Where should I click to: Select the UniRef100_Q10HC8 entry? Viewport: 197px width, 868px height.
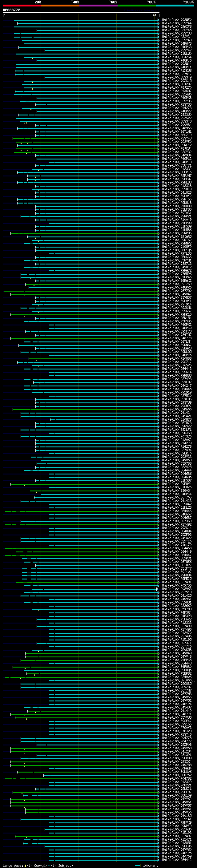tap(176, 419)
